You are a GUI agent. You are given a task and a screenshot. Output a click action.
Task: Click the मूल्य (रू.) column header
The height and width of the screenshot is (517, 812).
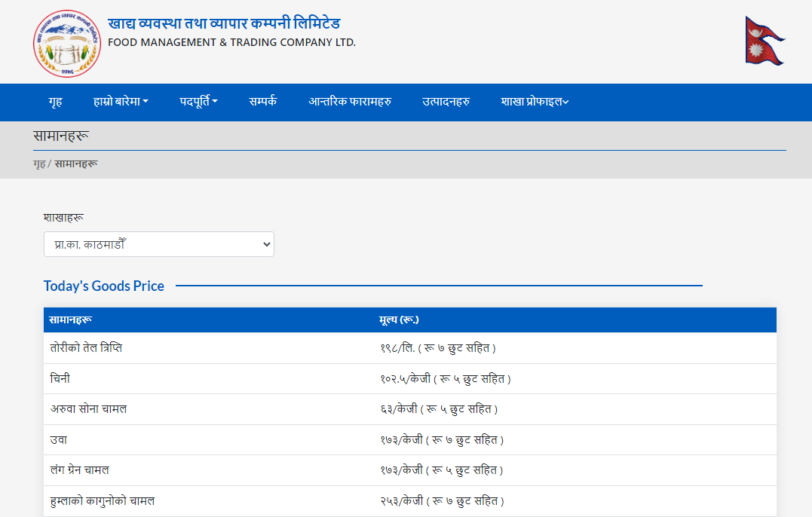coord(399,320)
